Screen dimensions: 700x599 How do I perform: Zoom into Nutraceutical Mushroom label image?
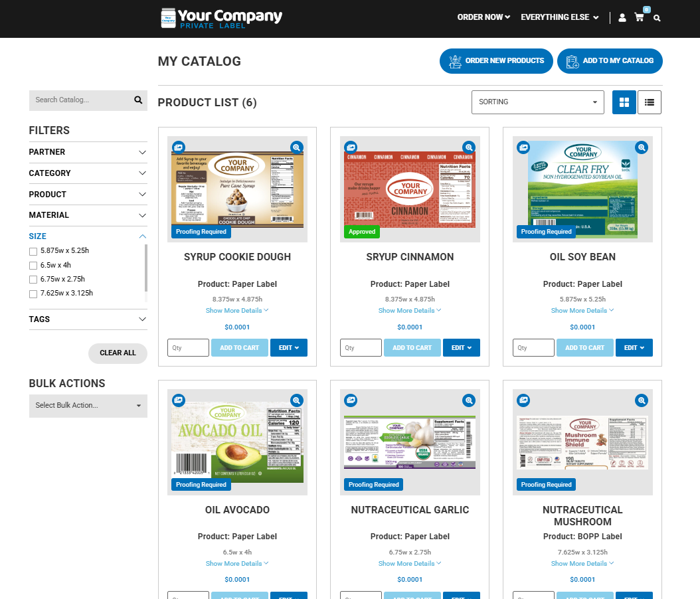point(641,400)
